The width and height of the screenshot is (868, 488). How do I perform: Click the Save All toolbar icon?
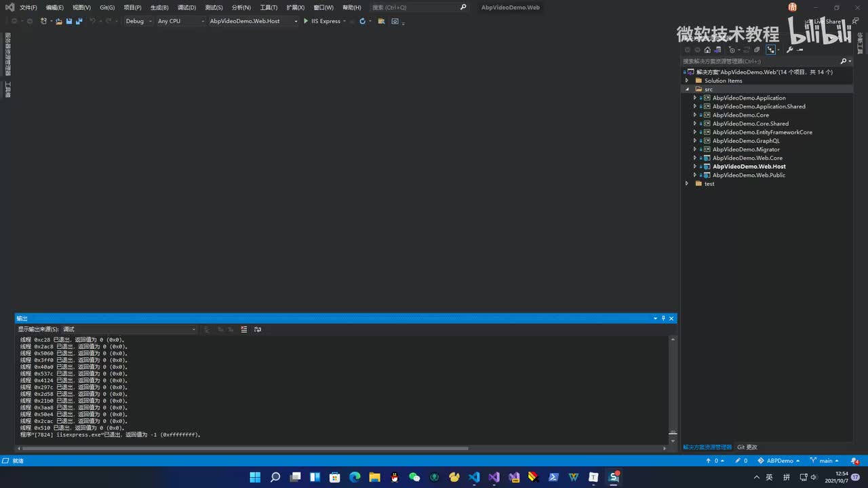[79, 21]
